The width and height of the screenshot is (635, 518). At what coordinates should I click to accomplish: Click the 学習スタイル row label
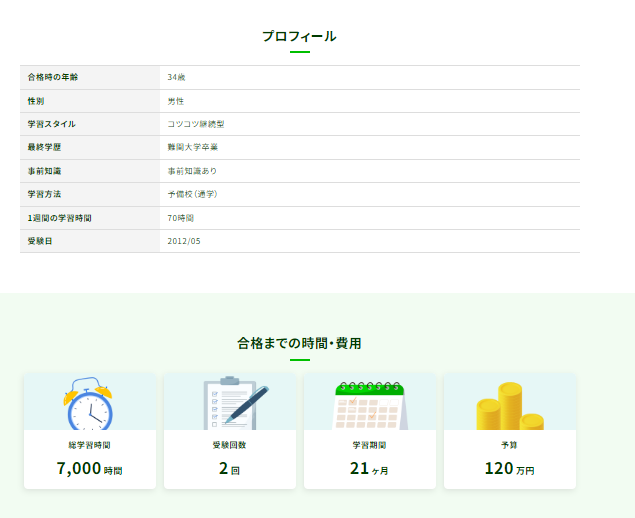pyautogui.click(x=51, y=124)
